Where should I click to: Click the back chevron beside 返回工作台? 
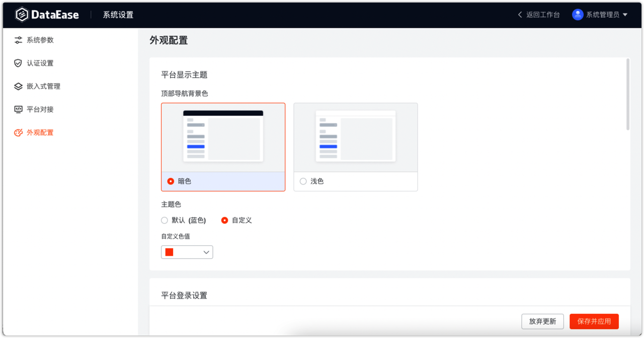coord(519,15)
